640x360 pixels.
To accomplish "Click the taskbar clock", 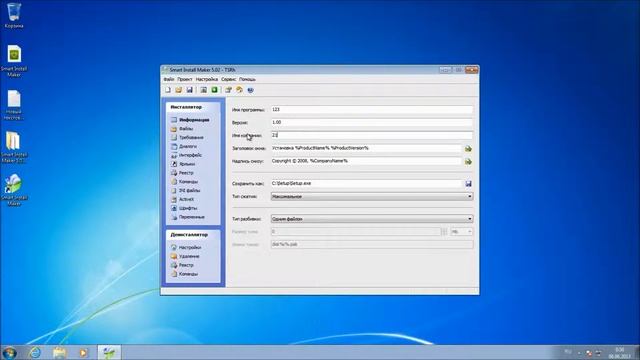I will (x=620, y=353).
